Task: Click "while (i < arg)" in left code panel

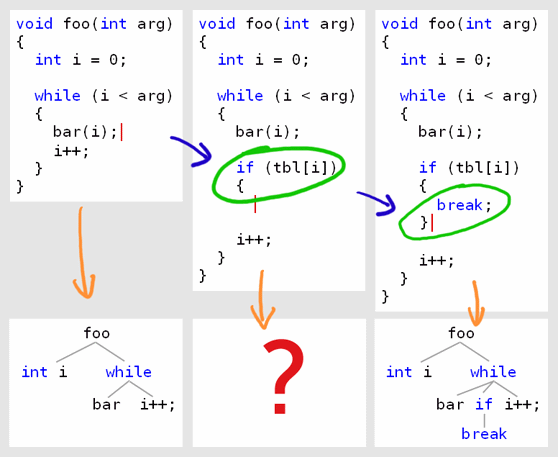Action: pos(104,96)
